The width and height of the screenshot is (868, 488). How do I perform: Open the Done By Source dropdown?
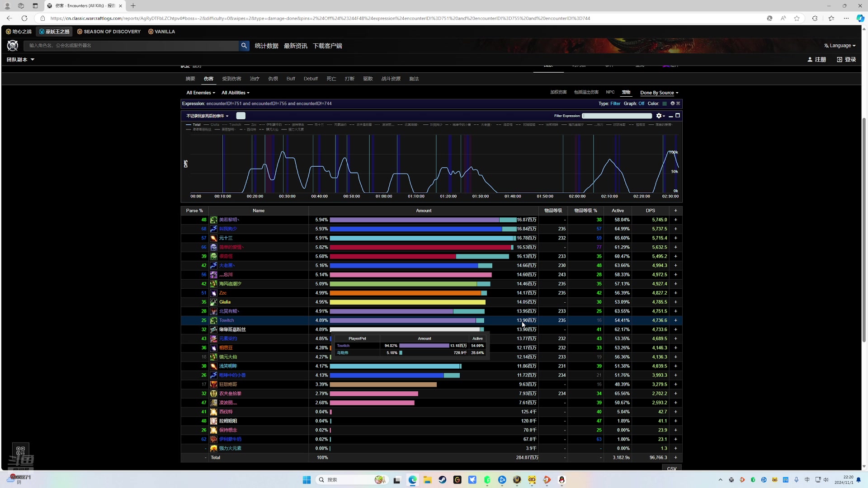(659, 93)
